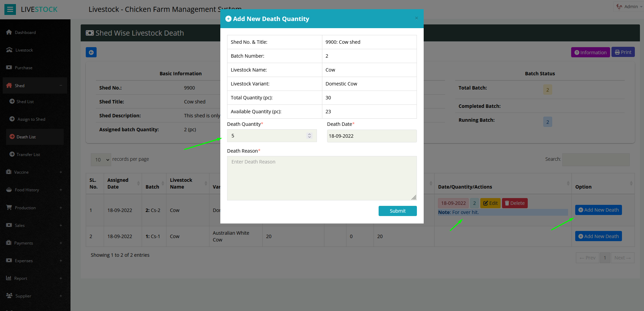Select Death List in the sidebar
Image resolution: width=644 pixels, height=311 pixels.
(x=26, y=137)
